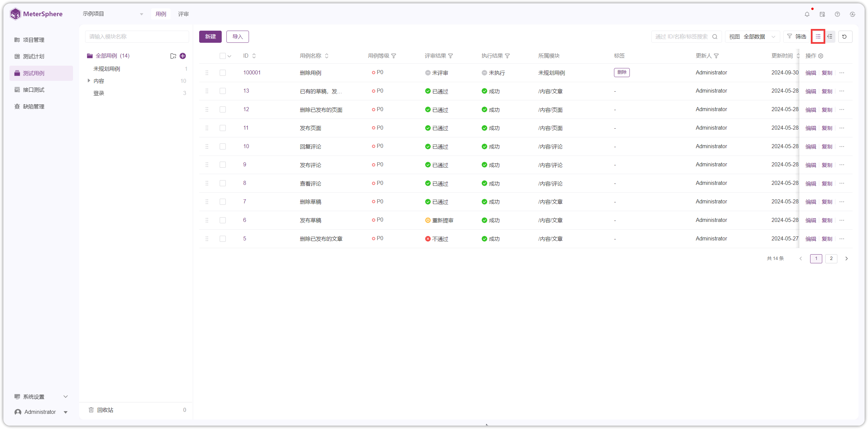Open the Administrator user menu arrow
868x429 pixels.
click(65, 412)
